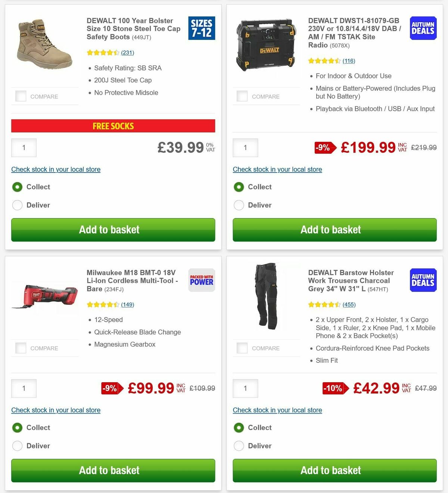Click the SIZES 7-12 badge
Image resolution: width=448 pixels, height=493 pixels.
pyautogui.click(x=202, y=28)
